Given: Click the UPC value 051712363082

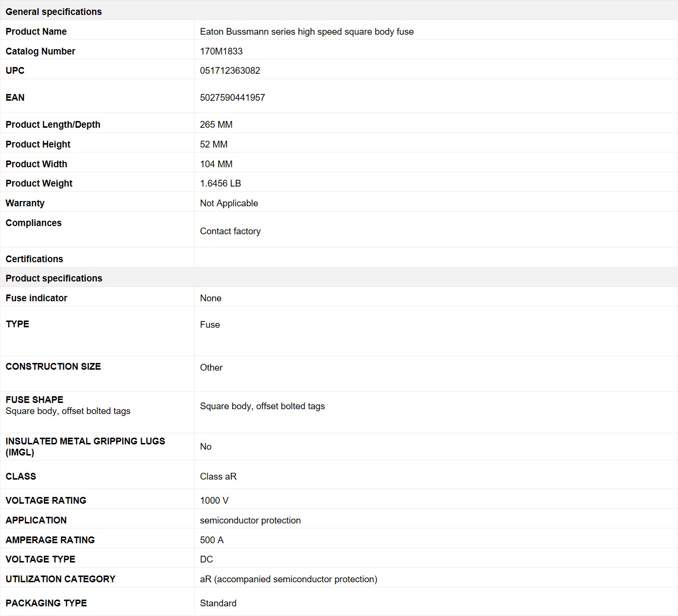Looking at the screenshot, I should 230,70.
